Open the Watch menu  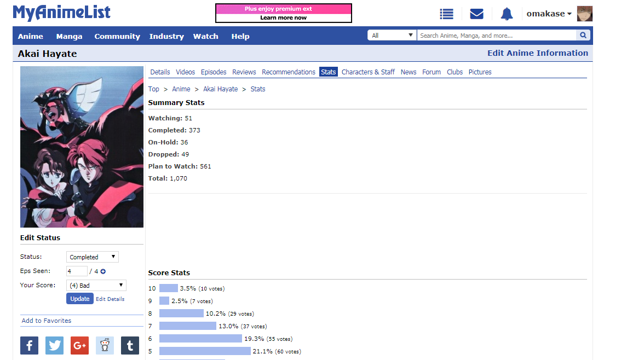coord(206,36)
